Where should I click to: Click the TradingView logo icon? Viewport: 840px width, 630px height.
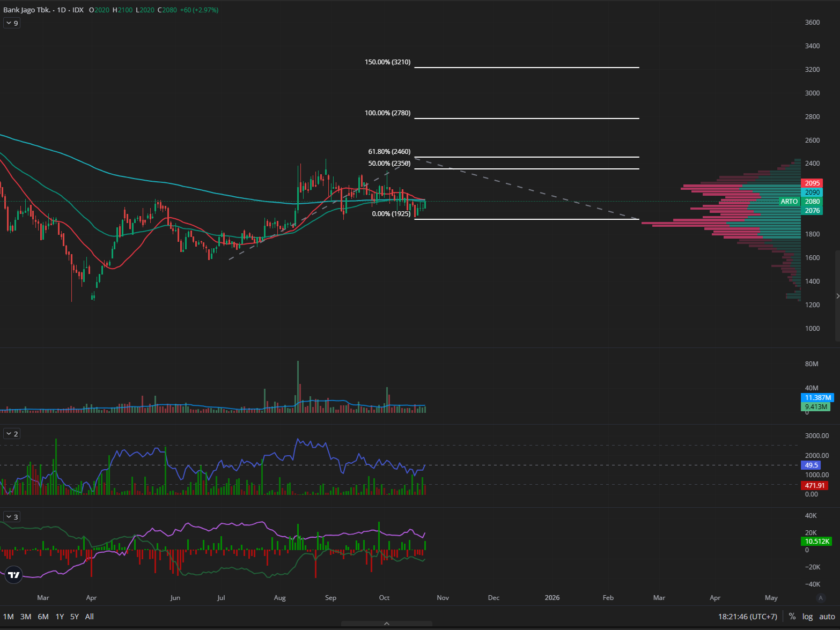coord(14,575)
